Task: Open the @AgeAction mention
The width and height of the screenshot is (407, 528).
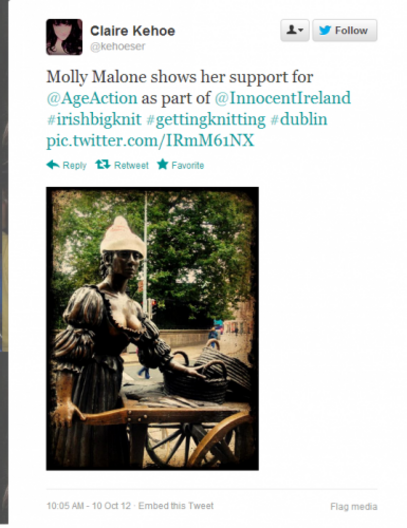Action: [x=92, y=98]
